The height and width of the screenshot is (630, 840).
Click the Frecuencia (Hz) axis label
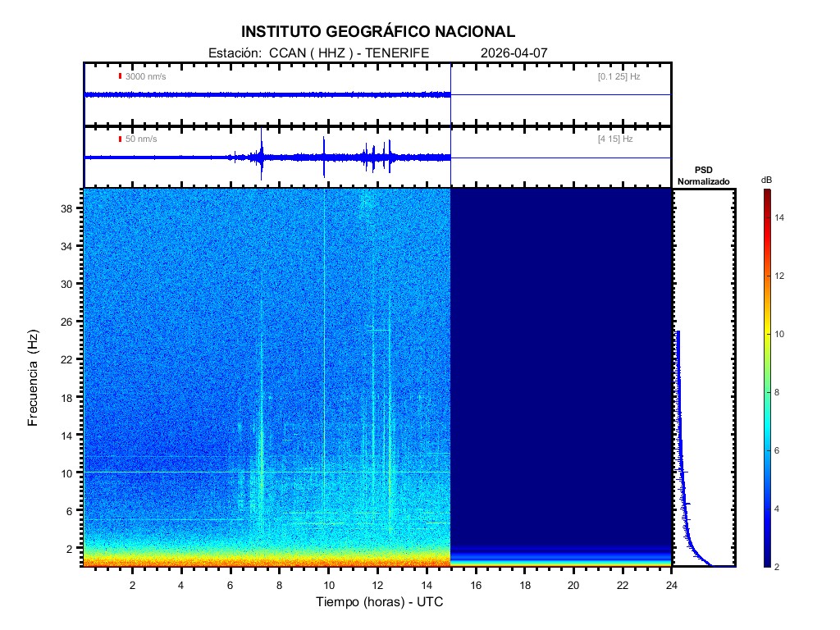(34, 378)
